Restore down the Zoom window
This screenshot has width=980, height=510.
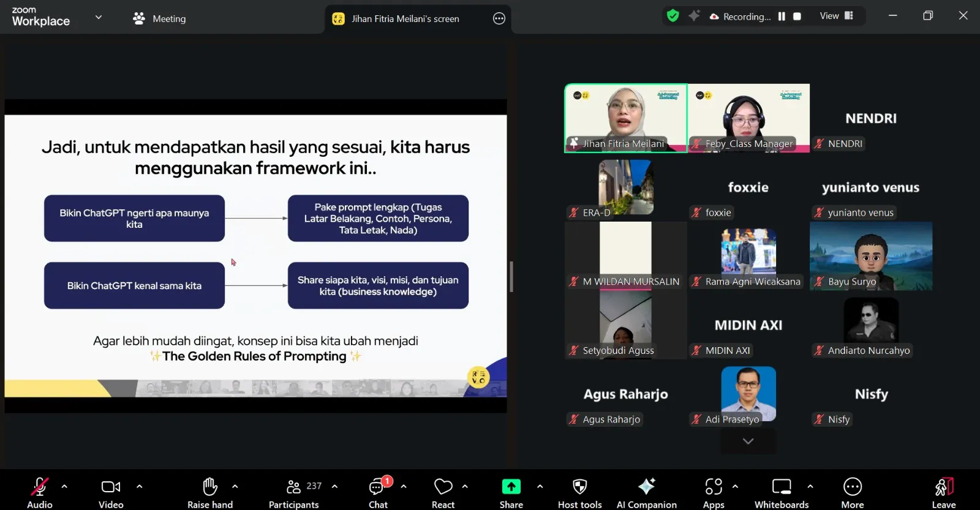coord(928,16)
